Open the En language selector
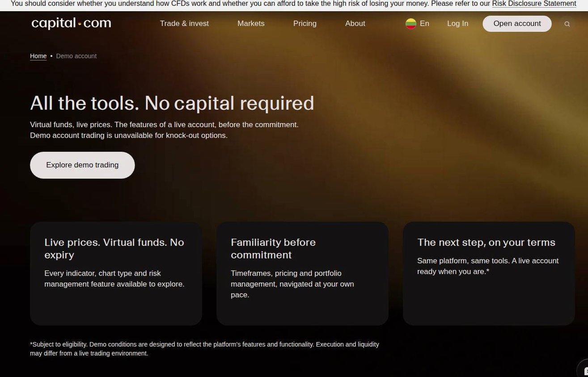Viewport: 588px width, 377px height. 424,24
